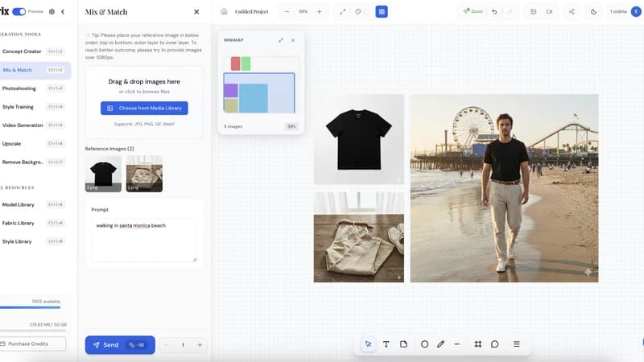The height and width of the screenshot is (362, 644).
Task: Open settings gear in sidebar header
Action: (x=52, y=11)
